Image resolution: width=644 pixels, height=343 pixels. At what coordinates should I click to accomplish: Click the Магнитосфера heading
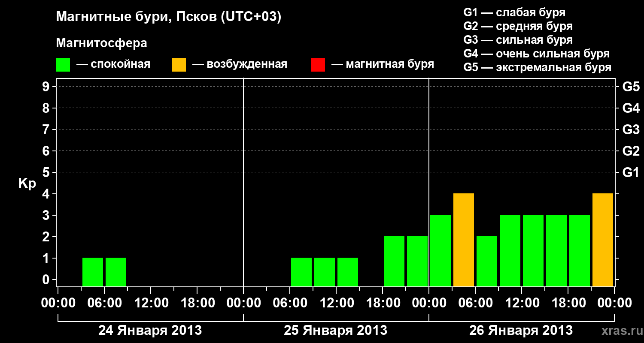(x=101, y=43)
